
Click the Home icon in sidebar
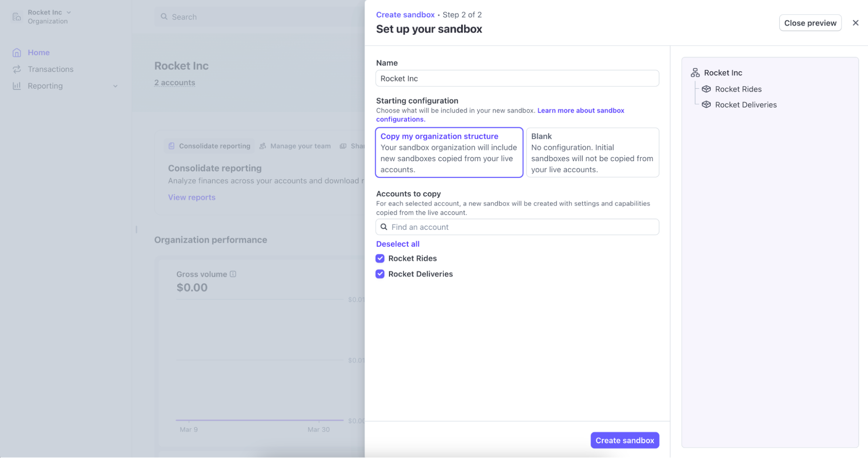pyautogui.click(x=17, y=53)
